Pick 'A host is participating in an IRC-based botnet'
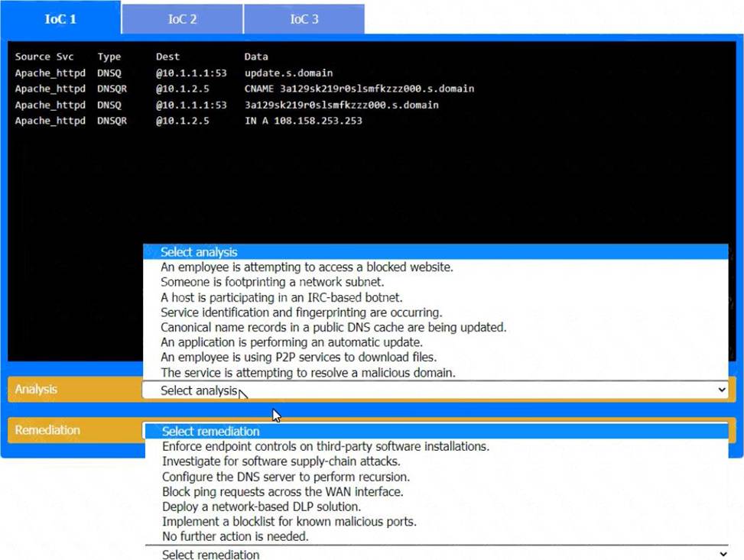Screen dimensions: 744x560 pos(281,297)
